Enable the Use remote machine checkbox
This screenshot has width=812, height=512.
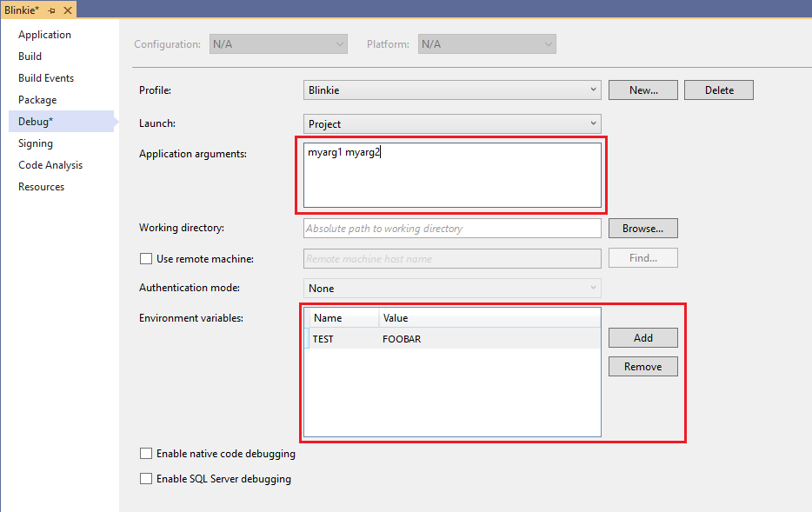pos(146,258)
